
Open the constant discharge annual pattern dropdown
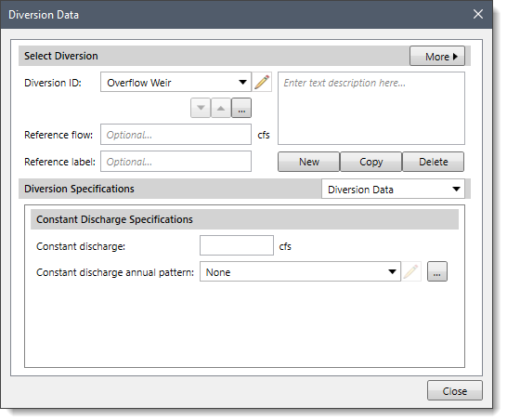300,271
